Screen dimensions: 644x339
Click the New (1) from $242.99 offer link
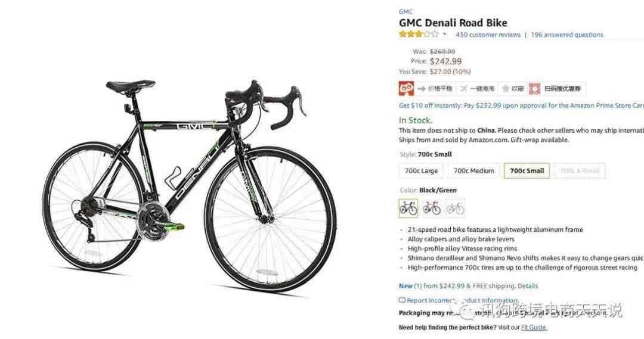click(432, 286)
